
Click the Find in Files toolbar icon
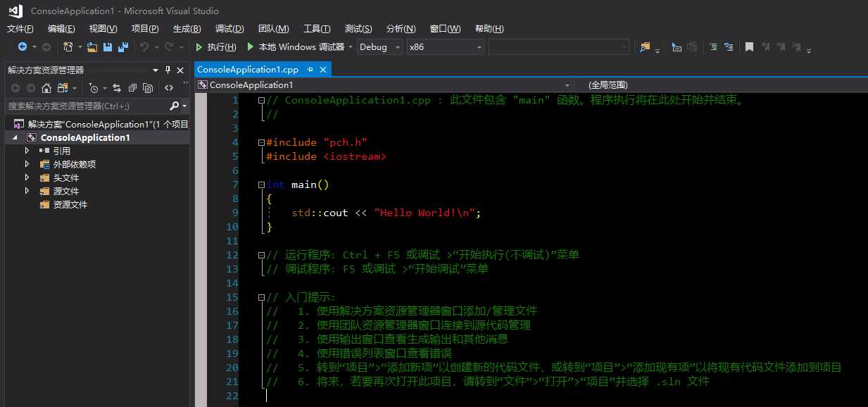(x=645, y=47)
